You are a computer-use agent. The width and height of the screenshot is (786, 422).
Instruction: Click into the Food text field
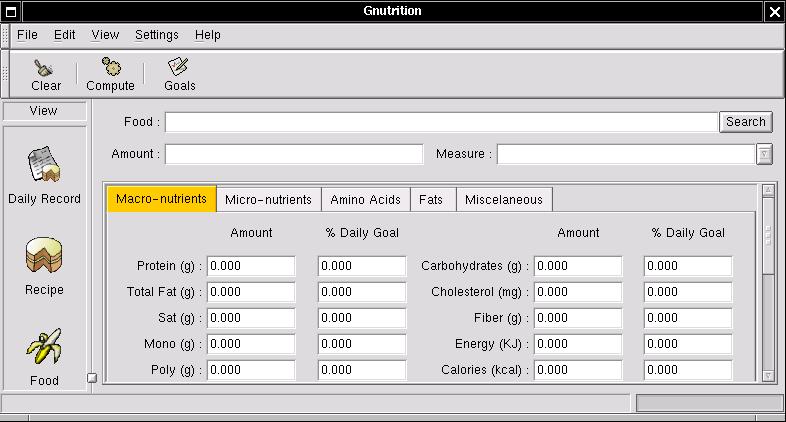[441, 122]
